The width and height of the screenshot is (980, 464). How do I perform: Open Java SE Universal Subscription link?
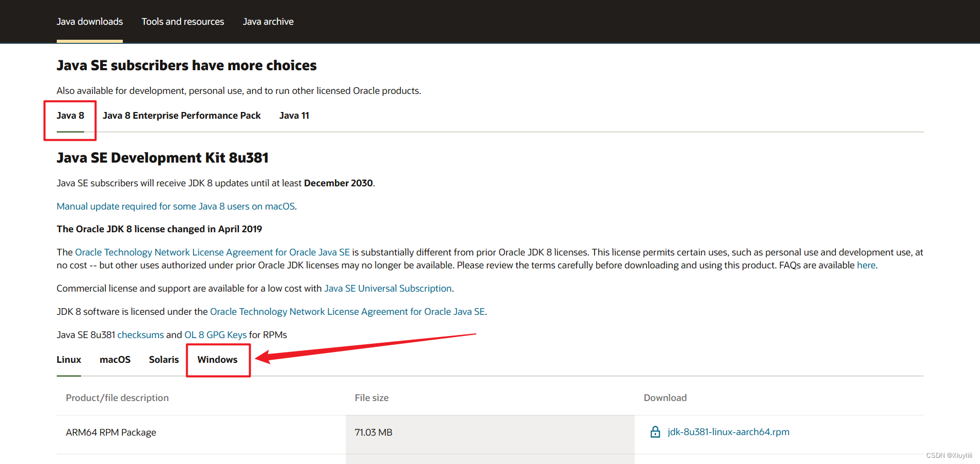(388, 289)
